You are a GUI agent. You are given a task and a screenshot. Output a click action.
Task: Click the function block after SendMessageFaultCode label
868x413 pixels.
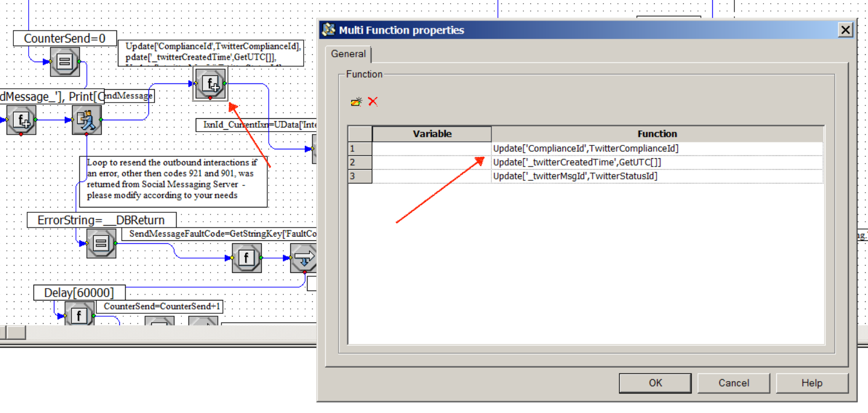pyautogui.click(x=246, y=258)
